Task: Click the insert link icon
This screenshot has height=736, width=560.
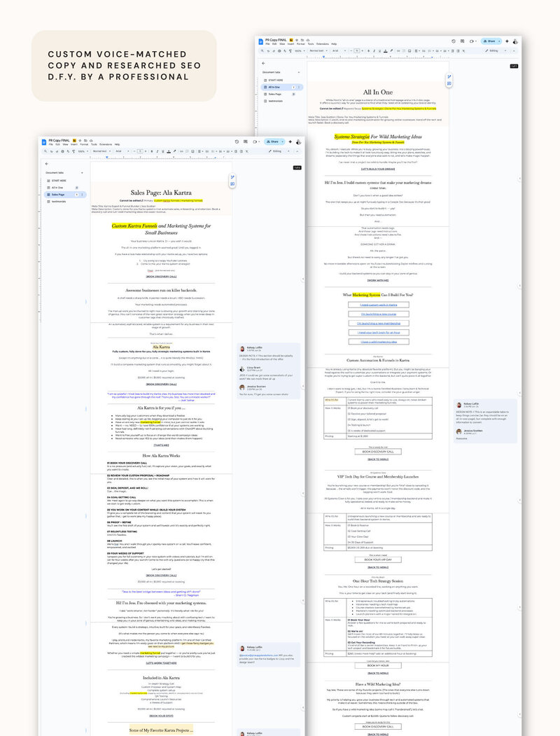Action: [181, 151]
